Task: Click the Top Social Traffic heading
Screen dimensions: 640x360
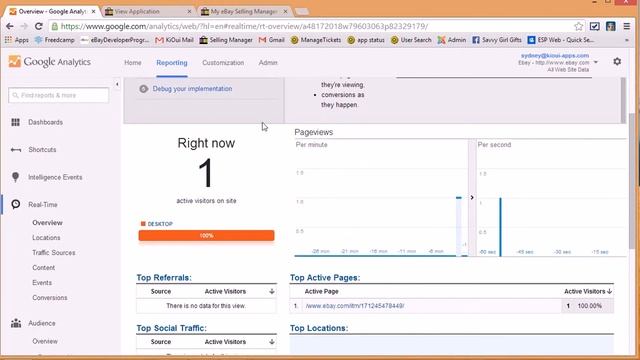Action: coord(171,328)
